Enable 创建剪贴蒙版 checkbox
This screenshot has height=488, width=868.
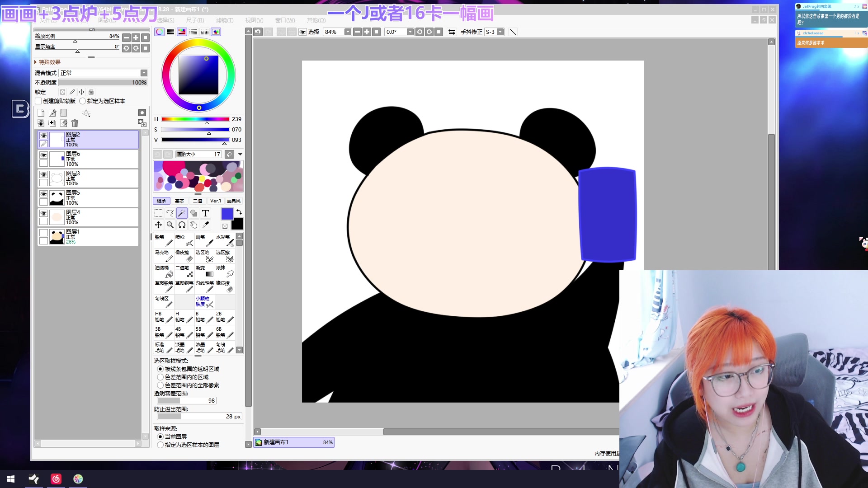click(x=39, y=101)
